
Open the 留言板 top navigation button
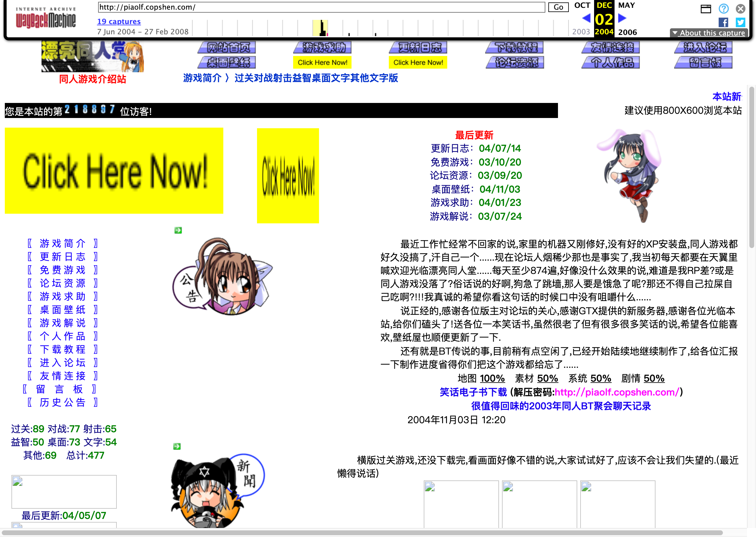point(703,63)
